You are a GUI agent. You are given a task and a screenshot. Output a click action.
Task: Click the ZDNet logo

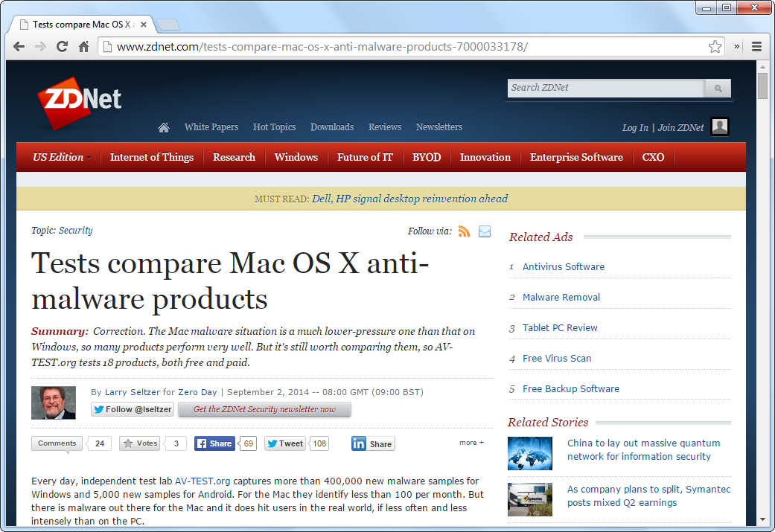coord(79,100)
